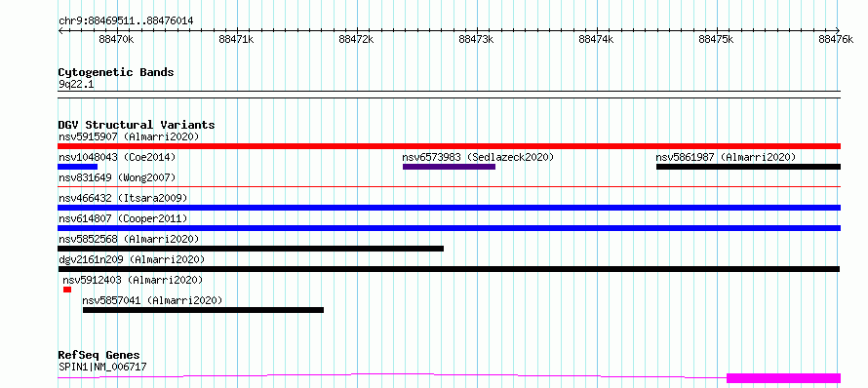Click the blue nsv614807 variant bar
Viewport: 868px width, 388px height.
pos(449,228)
